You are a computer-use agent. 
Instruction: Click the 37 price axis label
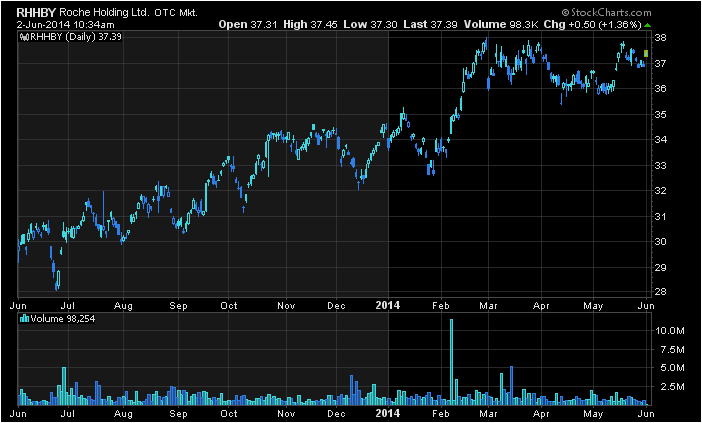[x=661, y=64]
